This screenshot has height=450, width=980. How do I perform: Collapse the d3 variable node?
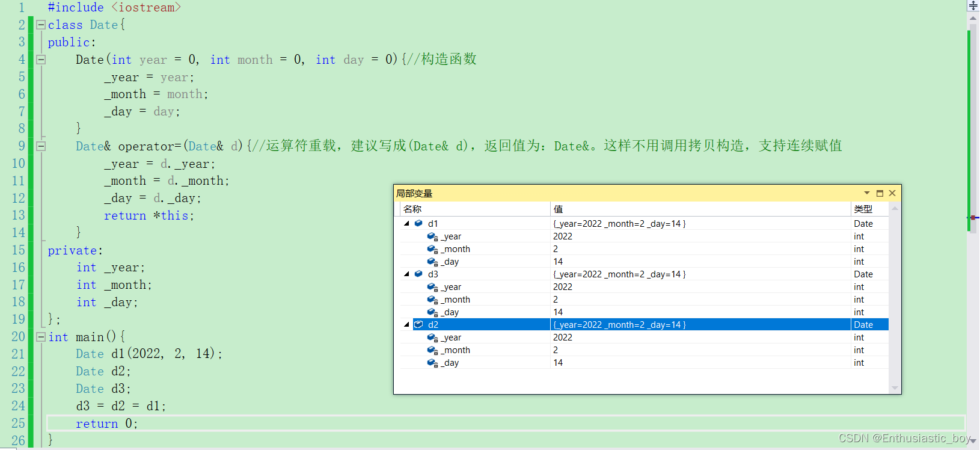pyautogui.click(x=406, y=274)
